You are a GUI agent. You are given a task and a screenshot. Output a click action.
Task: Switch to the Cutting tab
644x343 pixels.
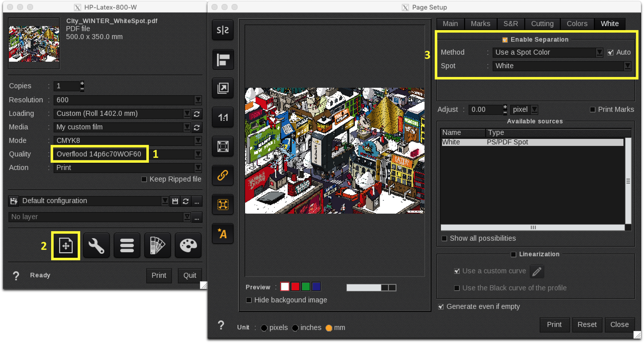(542, 23)
